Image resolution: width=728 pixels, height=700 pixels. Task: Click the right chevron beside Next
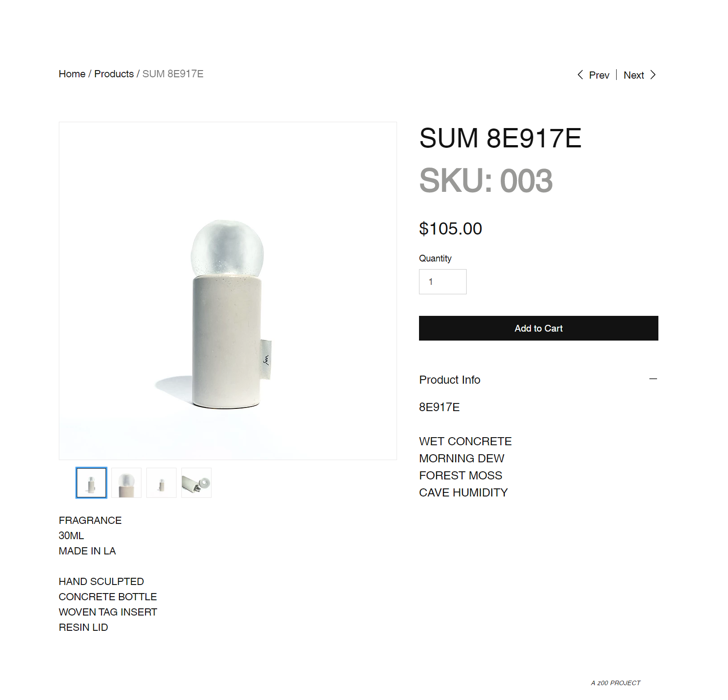653,75
